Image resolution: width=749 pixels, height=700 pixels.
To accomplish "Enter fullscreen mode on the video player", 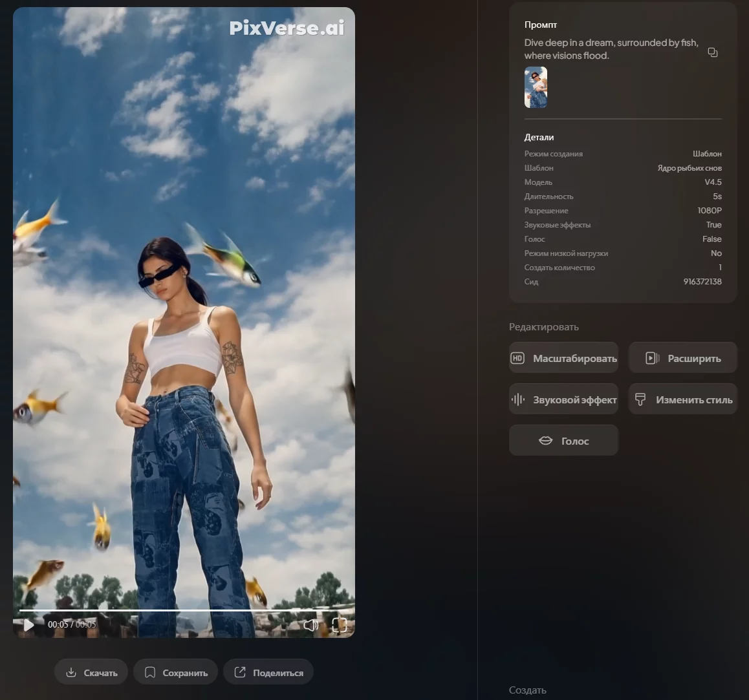I will (x=339, y=625).
